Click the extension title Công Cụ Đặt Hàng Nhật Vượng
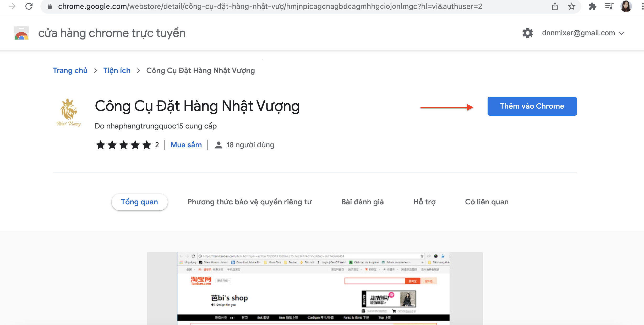The image size is (644, 325). pyautogui.click(x=197, y=106)
